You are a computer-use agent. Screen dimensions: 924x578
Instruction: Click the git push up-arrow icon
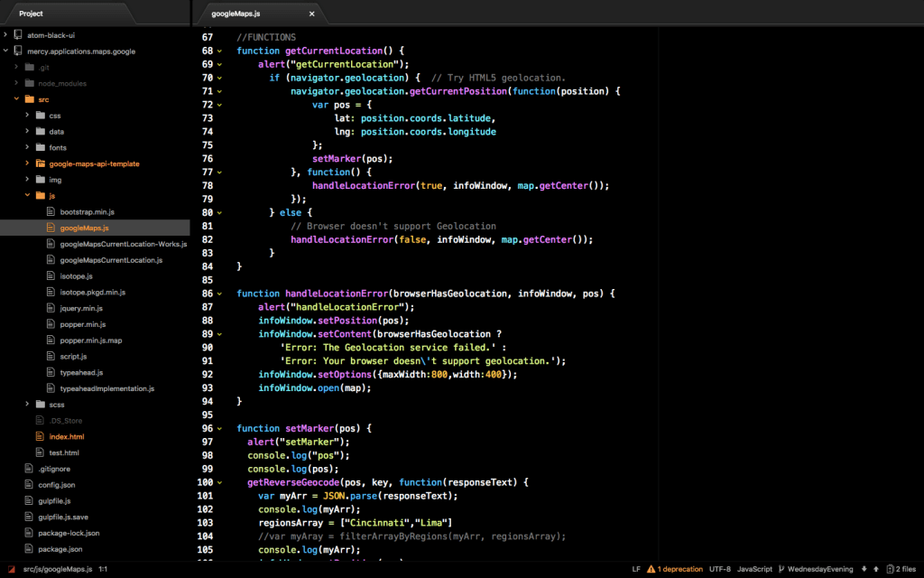(x=876, y=569)
